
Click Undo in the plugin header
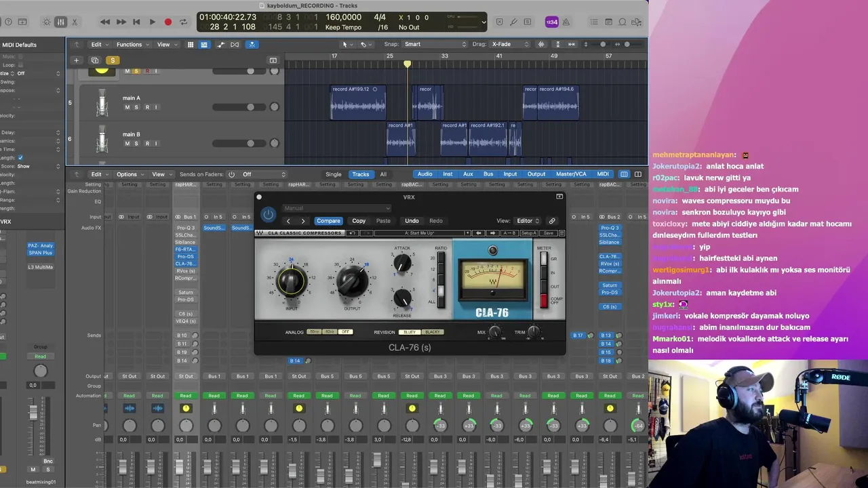[412, 221]
